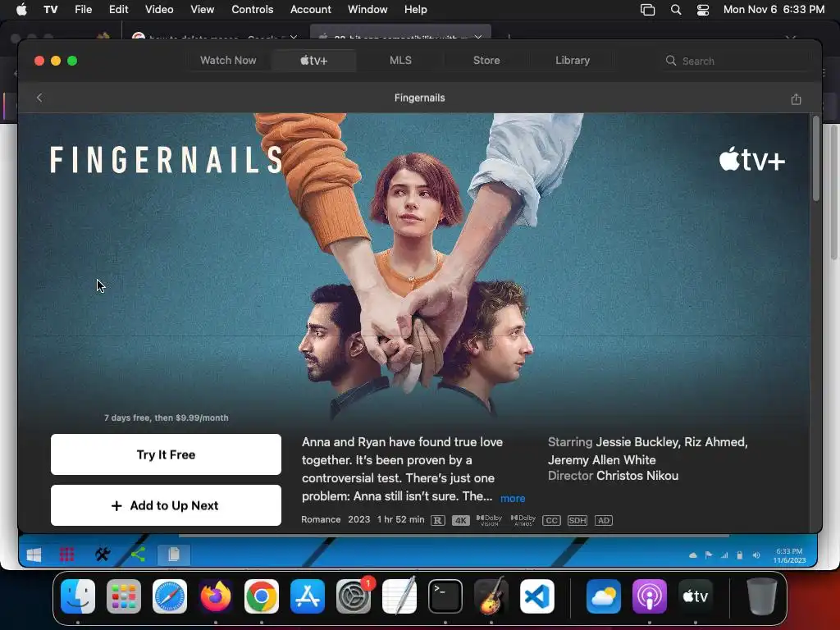Click the Jeremy Allen White cast name
Viewport: 840px width, 630px height.
coord(601,459)
